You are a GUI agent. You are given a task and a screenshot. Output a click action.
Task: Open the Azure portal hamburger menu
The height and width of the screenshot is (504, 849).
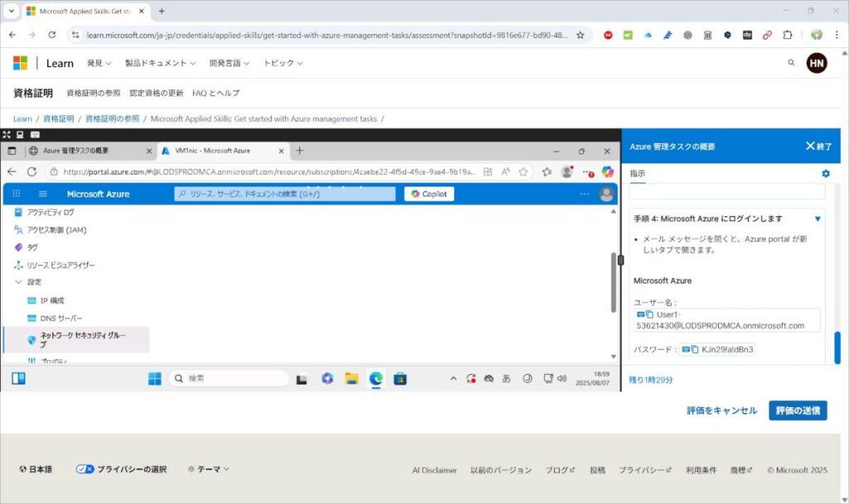43,194
